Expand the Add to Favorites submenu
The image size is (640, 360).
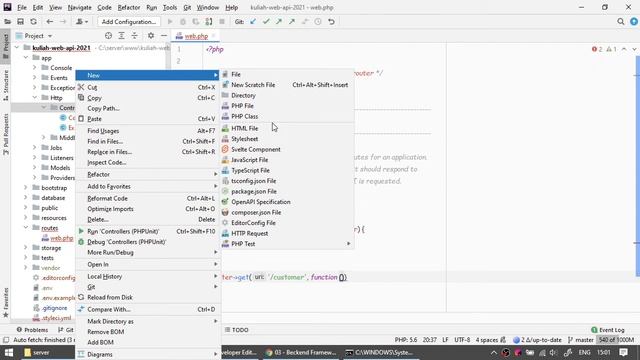[x=148, y=186]
